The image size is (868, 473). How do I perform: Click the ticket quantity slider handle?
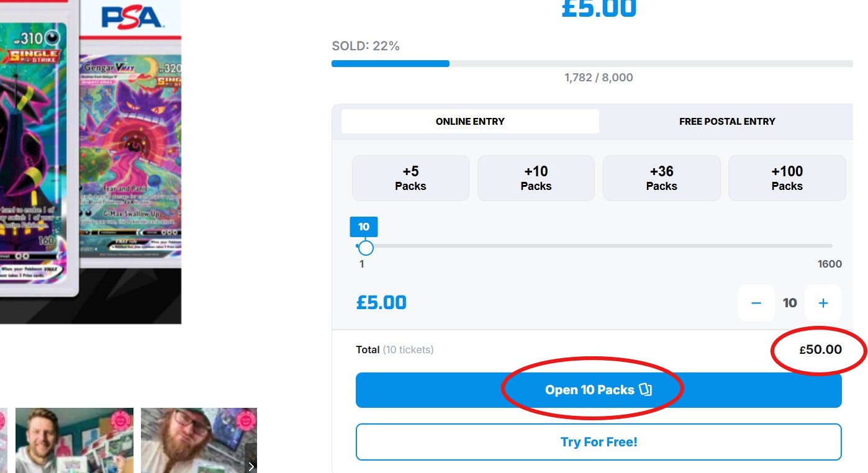pyautogui.click(x=366, y=248)
